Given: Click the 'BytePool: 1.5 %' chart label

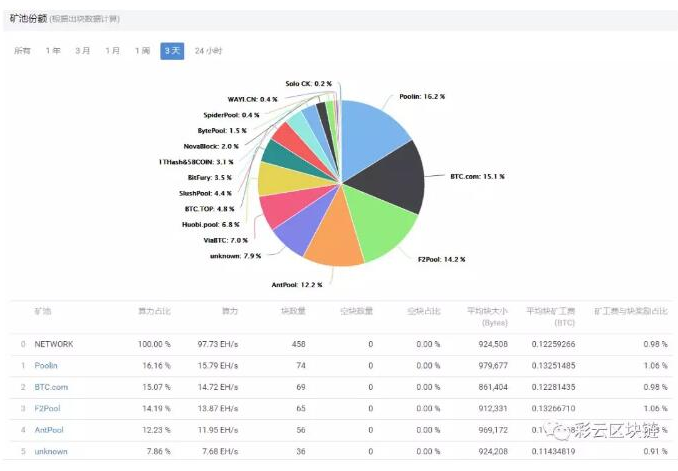Looking at the screenshot, I should click(222, 131).
